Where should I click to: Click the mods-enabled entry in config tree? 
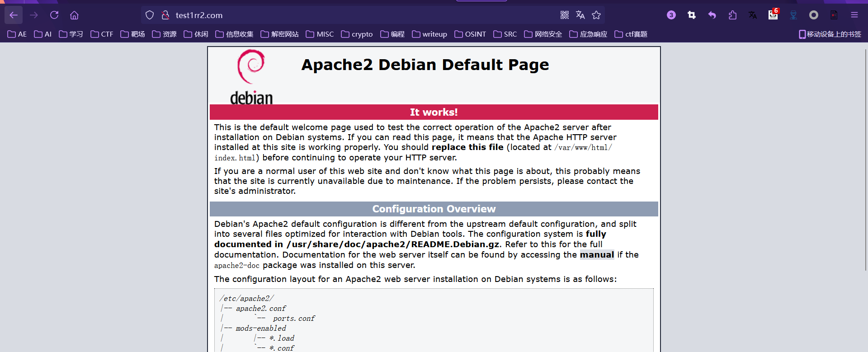click(x=261, y=329)
